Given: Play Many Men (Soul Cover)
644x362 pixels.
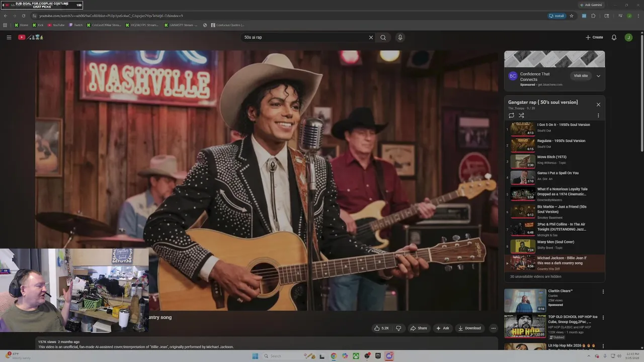Looking at the screenshot, I should [x=555, y=246].
